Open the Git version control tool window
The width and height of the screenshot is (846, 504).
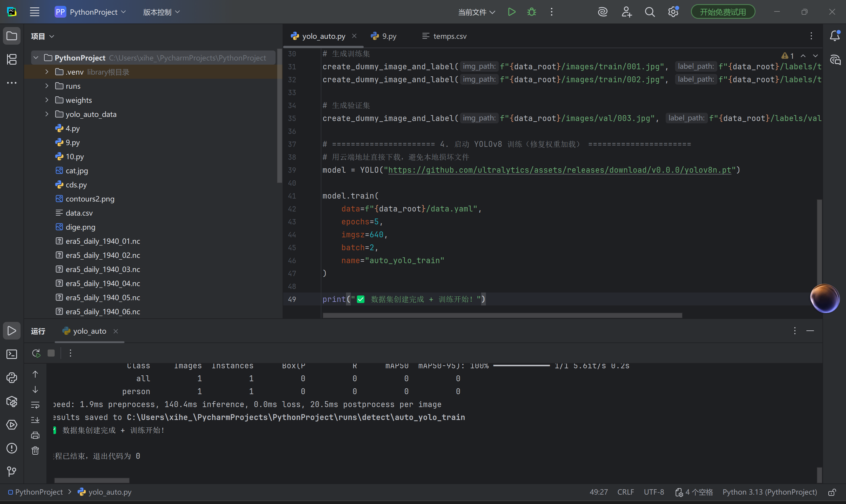coord(11,471)
